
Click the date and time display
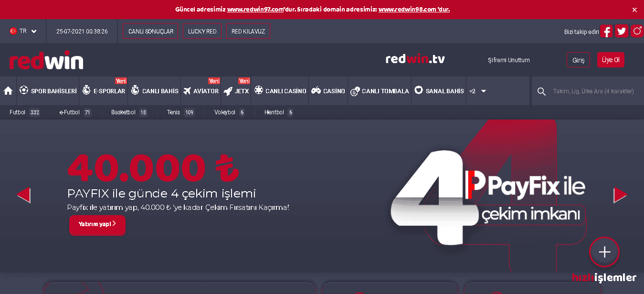point(82,32)
